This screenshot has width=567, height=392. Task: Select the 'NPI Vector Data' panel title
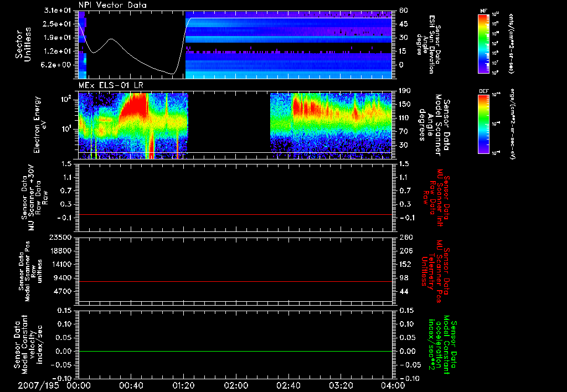tap(113, 5)
